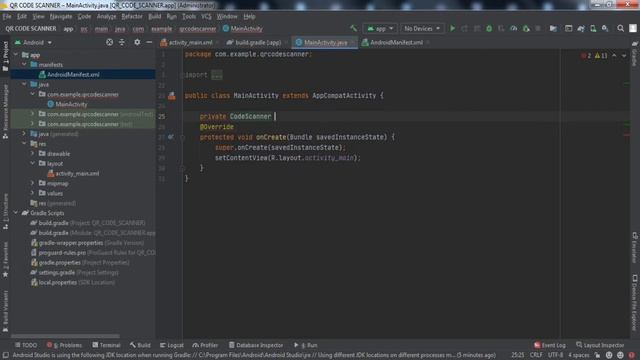Collapse the Gradle Scripts node
Image resolution: width=640 pixels, height=360 pixels.
point(16,213)
